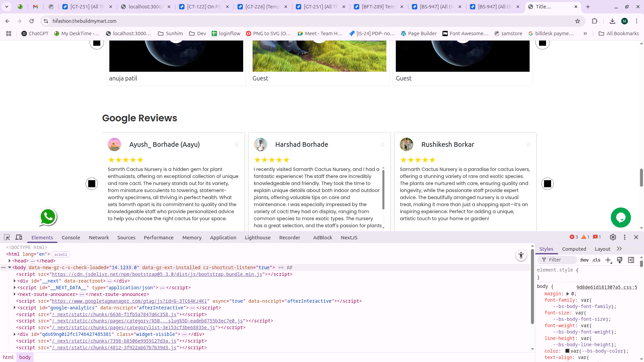Click the scroll badge beside html tag
The width and height of the screenshot is (644, 362).
pyautogui.click(x=61, y=254)
